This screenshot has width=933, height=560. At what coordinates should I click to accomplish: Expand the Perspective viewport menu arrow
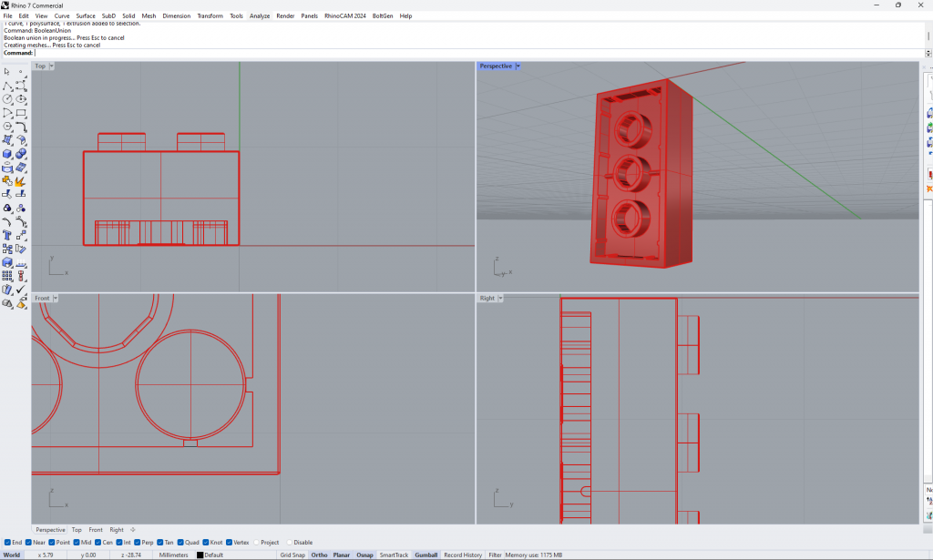point(518,66)
